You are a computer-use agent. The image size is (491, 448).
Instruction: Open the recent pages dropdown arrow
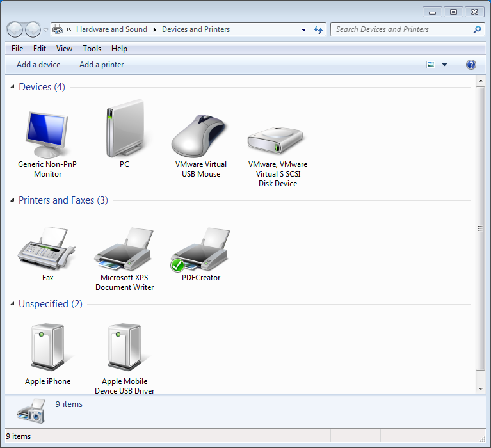click(x=45, y=29)
